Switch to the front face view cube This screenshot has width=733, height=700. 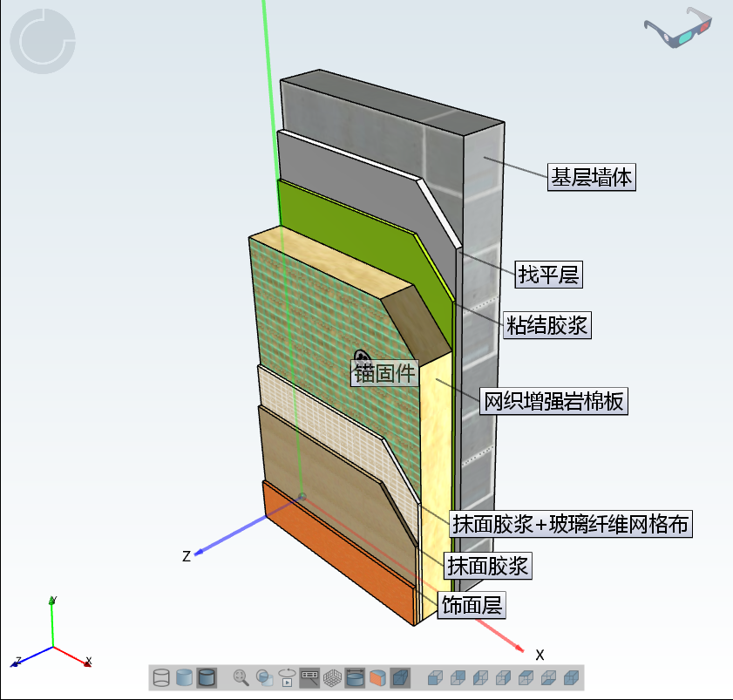click(x=435, y=677)
